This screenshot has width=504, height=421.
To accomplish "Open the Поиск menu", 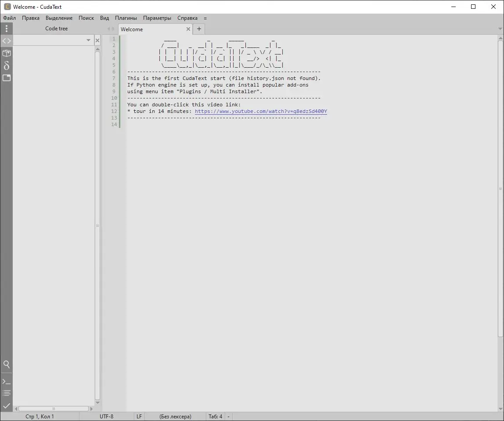I will click(86, 18).
